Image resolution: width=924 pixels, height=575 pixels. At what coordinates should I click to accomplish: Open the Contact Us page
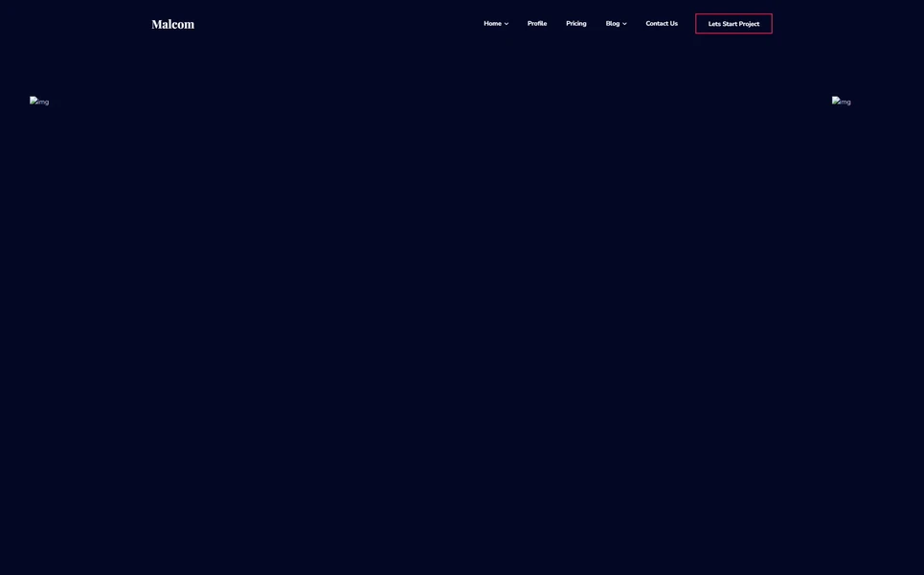pyautogui.click(x=662, y=21)
